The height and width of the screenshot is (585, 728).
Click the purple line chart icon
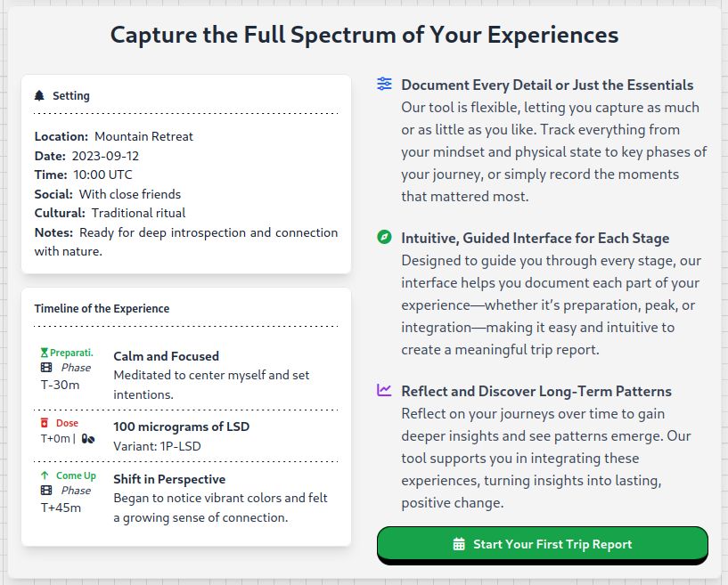(384, 390)
